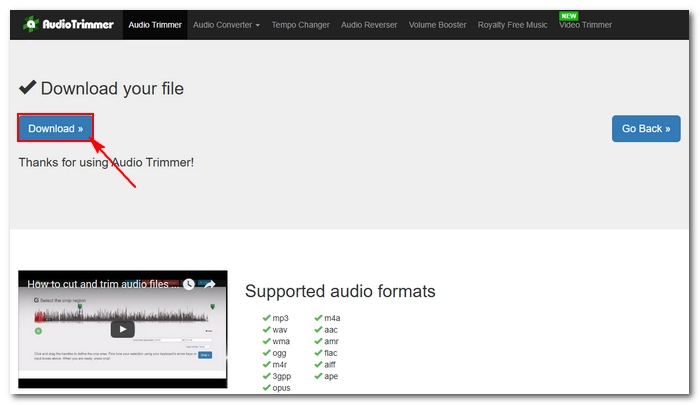Viewport: 700px width, 405px height.
Task: Click the NEW badge above Video Trimmer
Action: (x=569, y=16)
